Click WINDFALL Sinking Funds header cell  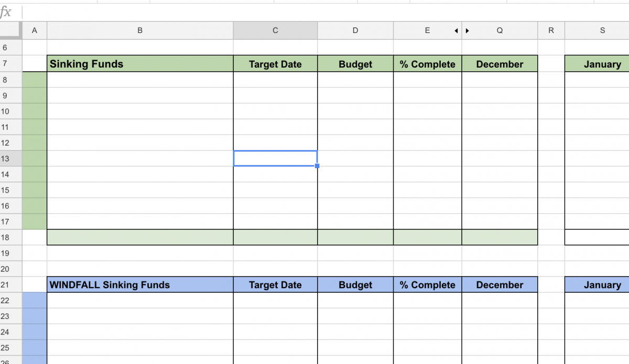pyautogui.click(x=140, y=285)
